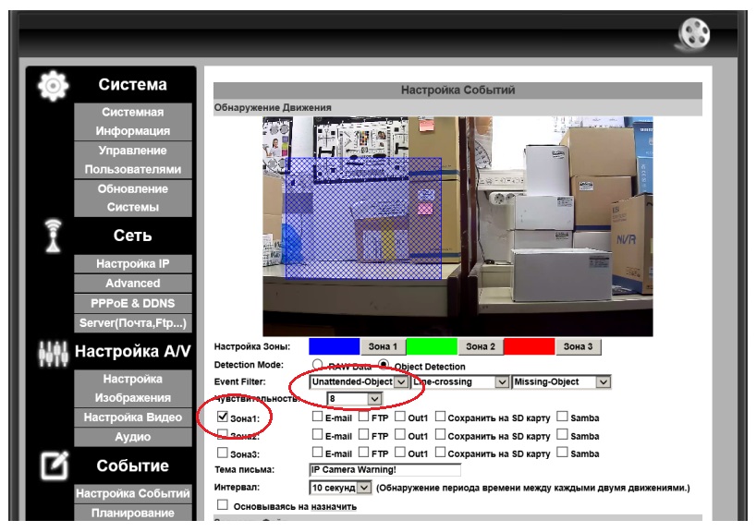Screen dimensions: 756x532
Task: Click the antenna icon beside Сеть
Action: [53, 236]
